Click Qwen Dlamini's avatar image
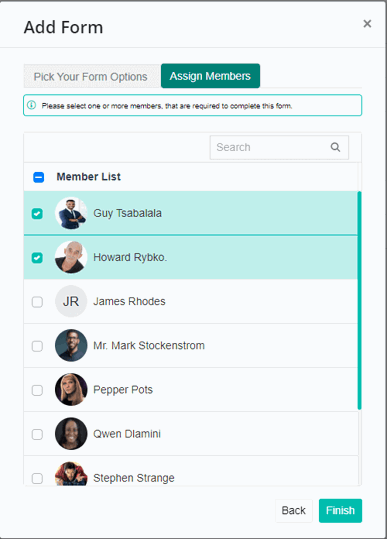This screenshot has width=387, height=539. click(x=71, y=433)
